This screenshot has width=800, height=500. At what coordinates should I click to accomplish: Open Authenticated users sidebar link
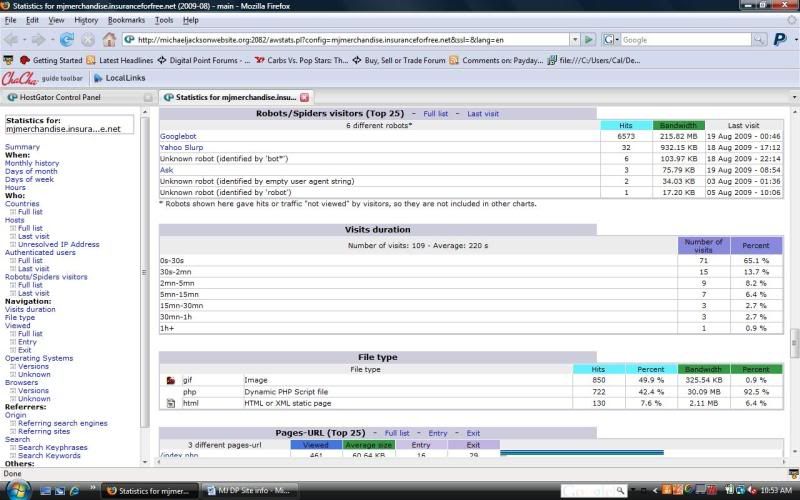pyautogui.click(x=40, y=253)
